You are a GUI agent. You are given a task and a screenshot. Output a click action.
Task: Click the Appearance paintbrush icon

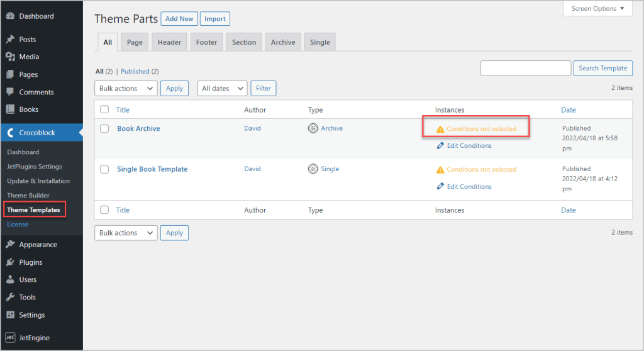pyautogui.click(x=10, y=245)
